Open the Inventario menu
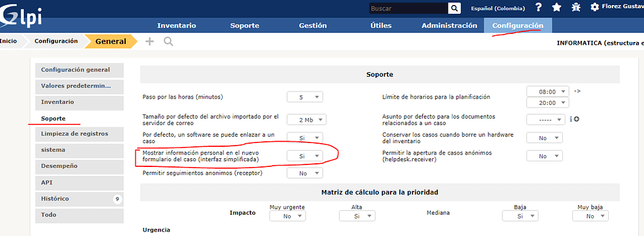 (177, 25)
